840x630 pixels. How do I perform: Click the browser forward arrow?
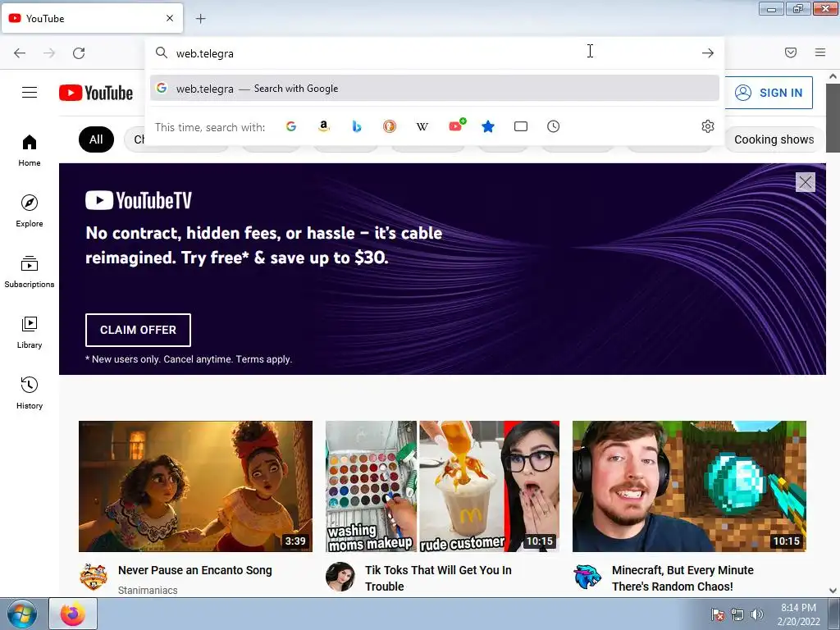coord(49,53)
